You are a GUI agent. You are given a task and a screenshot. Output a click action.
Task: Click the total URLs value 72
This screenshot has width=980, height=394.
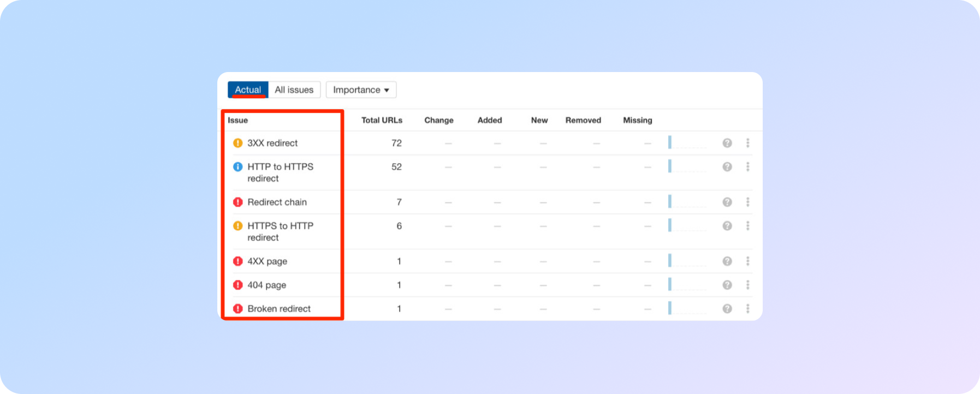click(x=396, y=143)
